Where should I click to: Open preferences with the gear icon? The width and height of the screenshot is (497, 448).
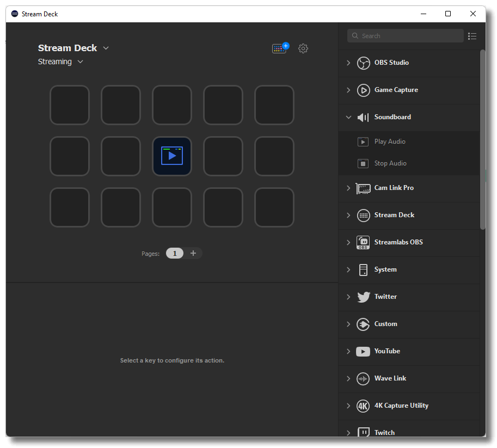(x=303, y=48)
